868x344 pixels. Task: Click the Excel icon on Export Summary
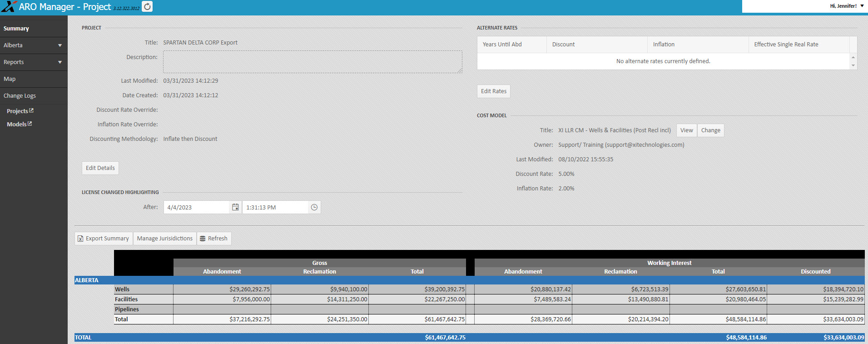click(80, 239)
